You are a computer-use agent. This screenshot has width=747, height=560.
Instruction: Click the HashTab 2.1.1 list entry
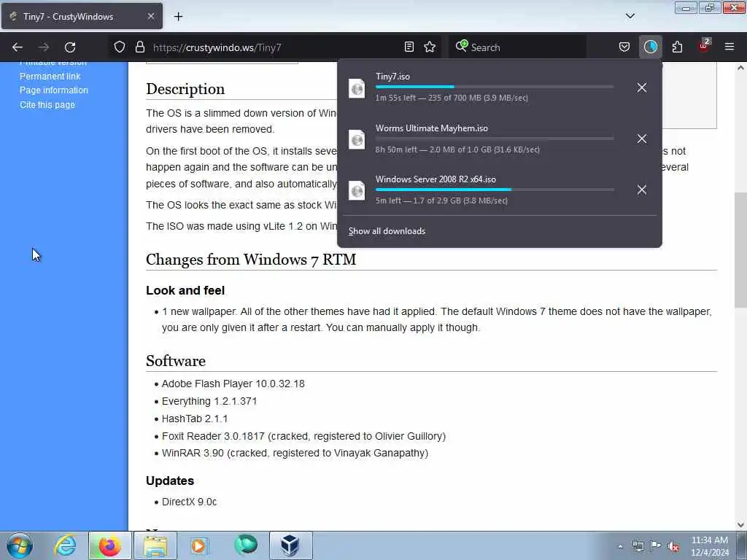[x=195, y=419]
